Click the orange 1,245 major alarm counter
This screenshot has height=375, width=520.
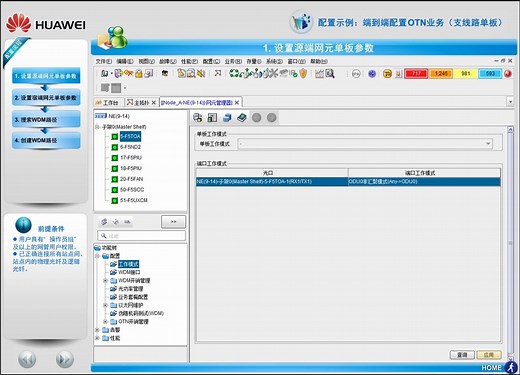tap(441, 74)
